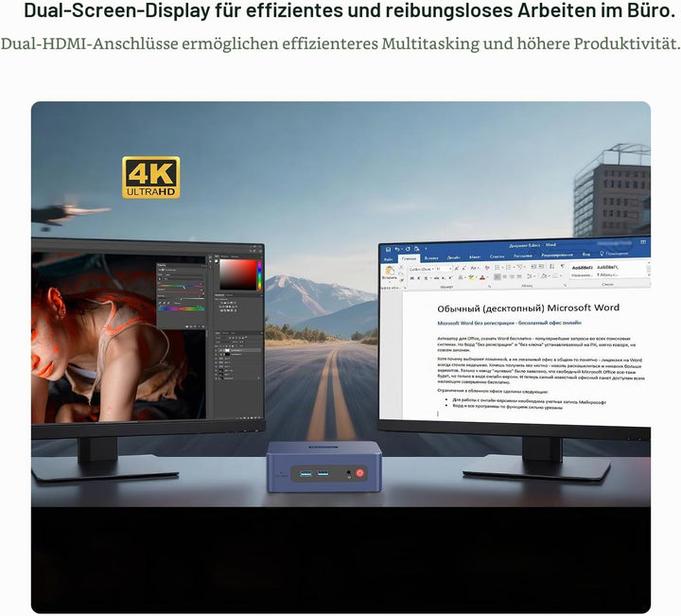Image resolution: width=681 pixels, height=616 pixels.
Task: Click the Grow Font icon
Action: point(457,269)
